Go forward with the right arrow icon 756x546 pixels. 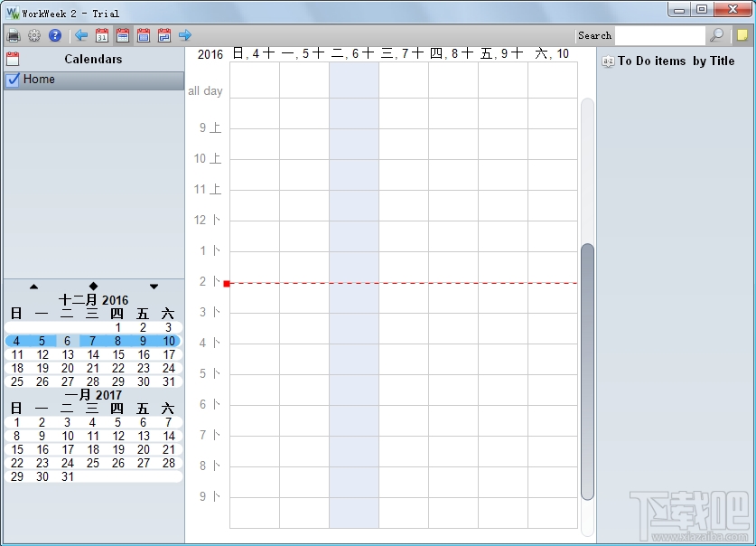(x=184, y=35)
